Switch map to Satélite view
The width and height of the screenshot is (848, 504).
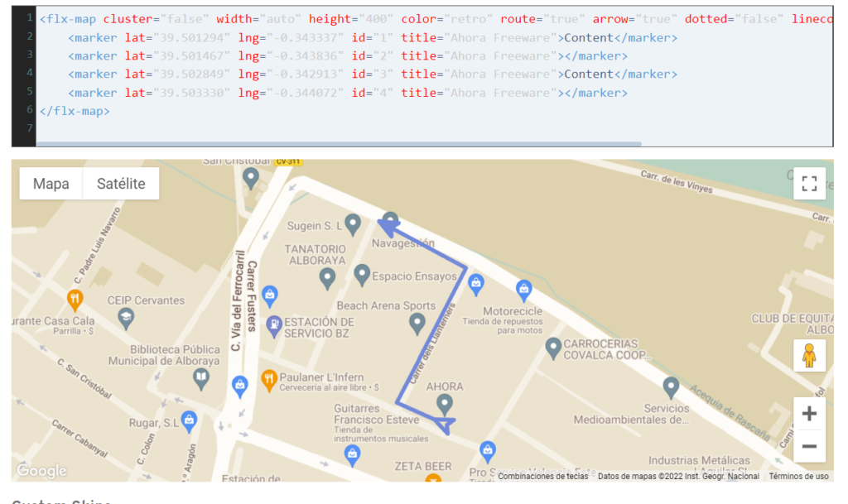[x=121, y=184]
